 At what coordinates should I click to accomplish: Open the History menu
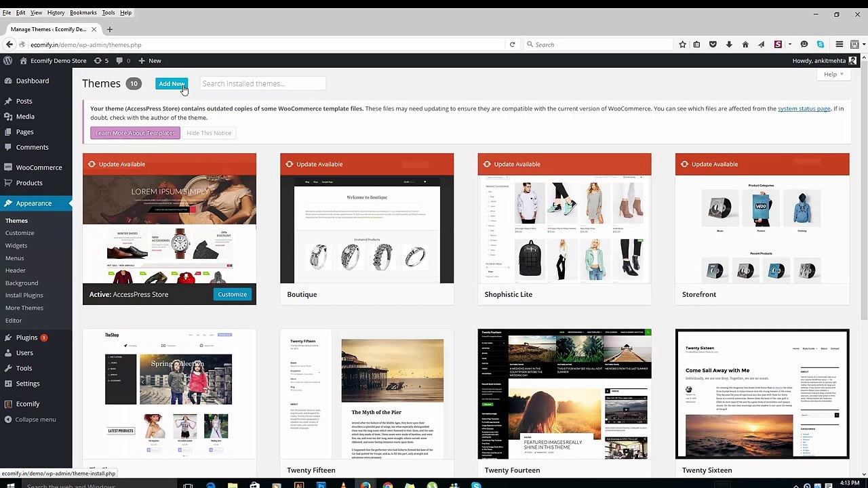tap(56, 13)
